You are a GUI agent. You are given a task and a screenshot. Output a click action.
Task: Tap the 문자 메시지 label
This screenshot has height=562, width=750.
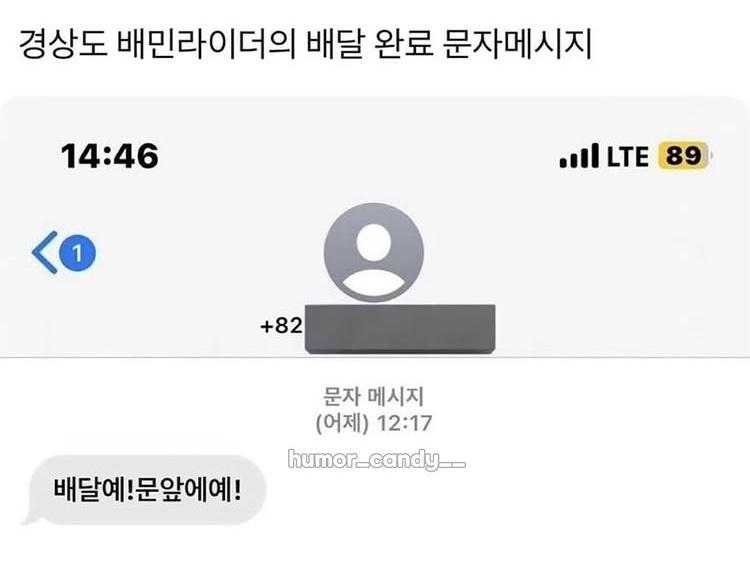[374, 397]
